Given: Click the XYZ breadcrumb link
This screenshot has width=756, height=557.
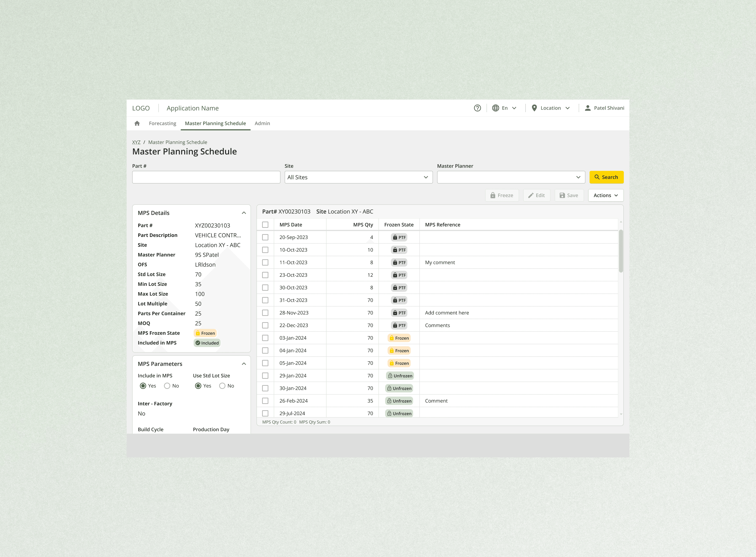Looking at the screenshot, I should coord(136,142).
